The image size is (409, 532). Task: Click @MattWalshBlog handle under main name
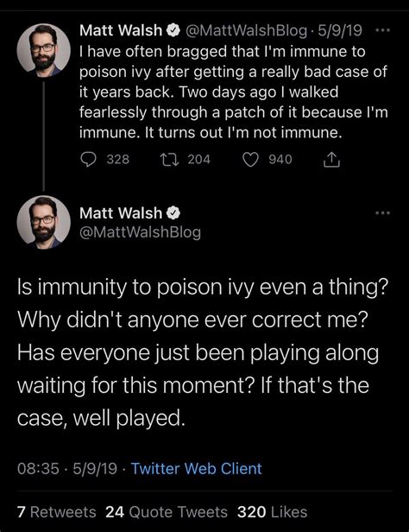point(140,232)
